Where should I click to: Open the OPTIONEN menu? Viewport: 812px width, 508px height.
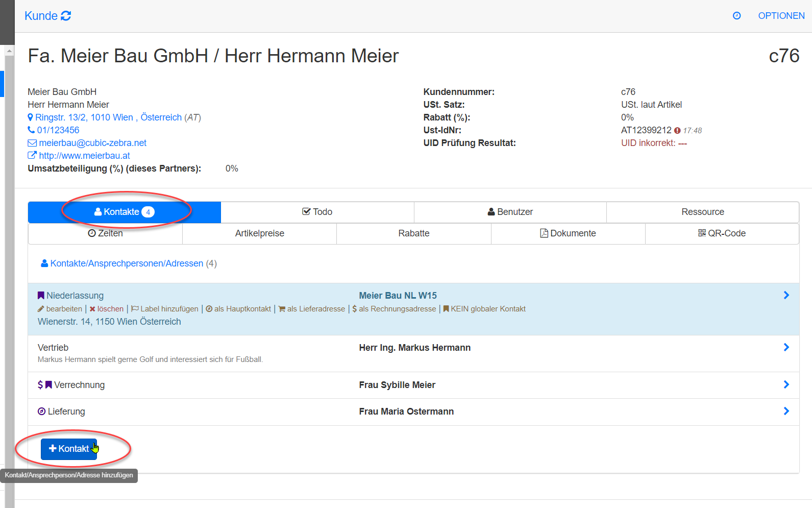[x=781, y=16]
